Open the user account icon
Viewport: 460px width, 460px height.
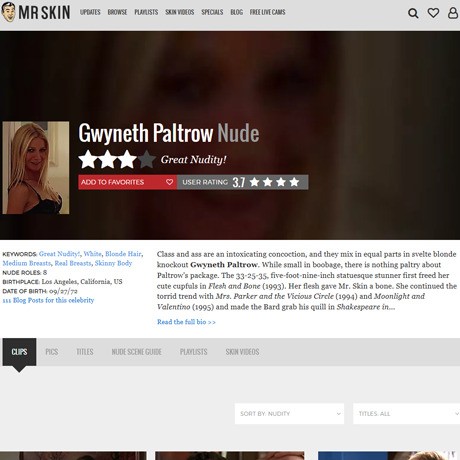pyautogui.click(x=453, y=13)
